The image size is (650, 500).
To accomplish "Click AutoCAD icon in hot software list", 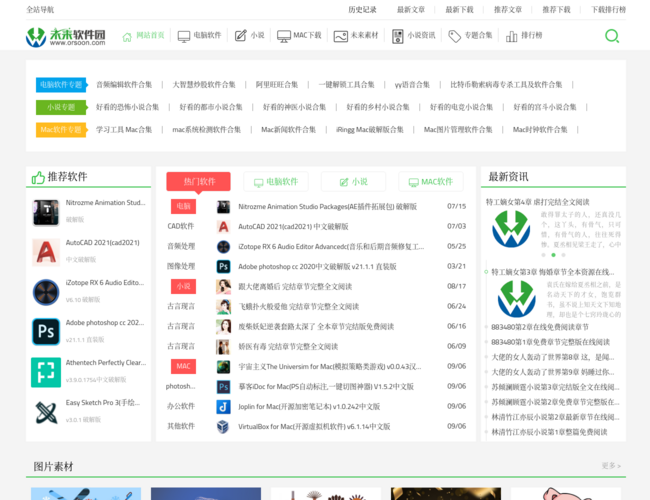I will point(223,226).
